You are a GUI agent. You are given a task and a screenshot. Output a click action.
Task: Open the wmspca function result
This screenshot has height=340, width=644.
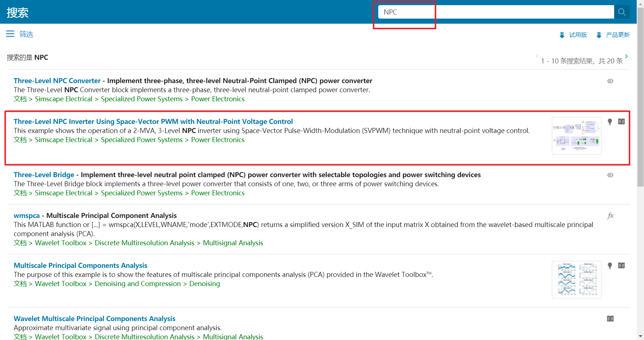click(27, 216)
